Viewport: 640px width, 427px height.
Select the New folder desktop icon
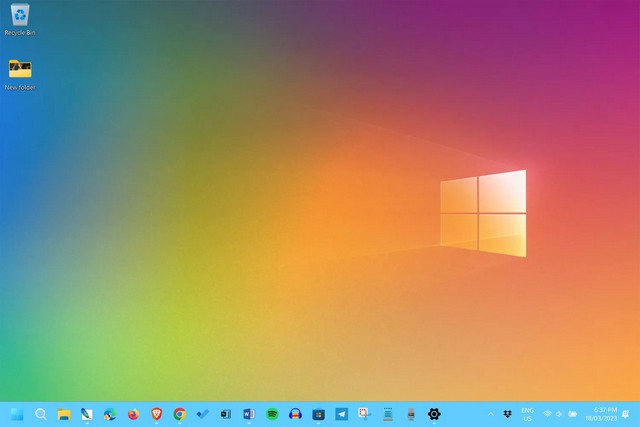[x=20, y=75]
